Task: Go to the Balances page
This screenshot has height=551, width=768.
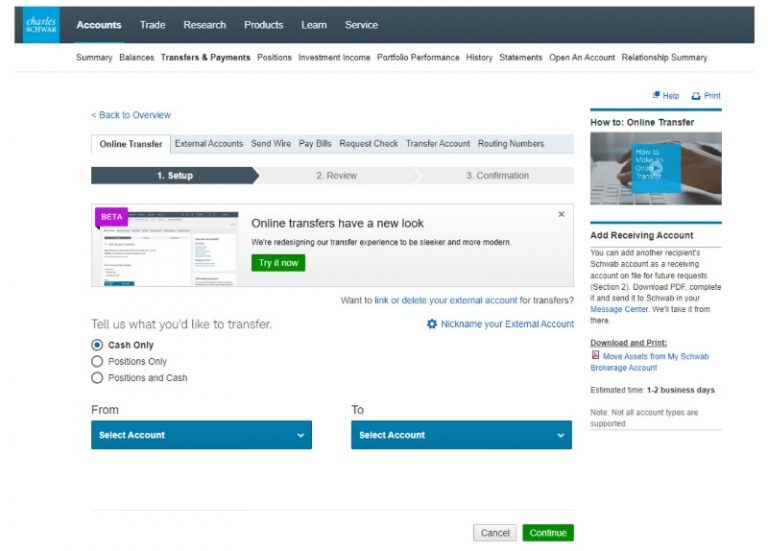Action: [137, 57]
